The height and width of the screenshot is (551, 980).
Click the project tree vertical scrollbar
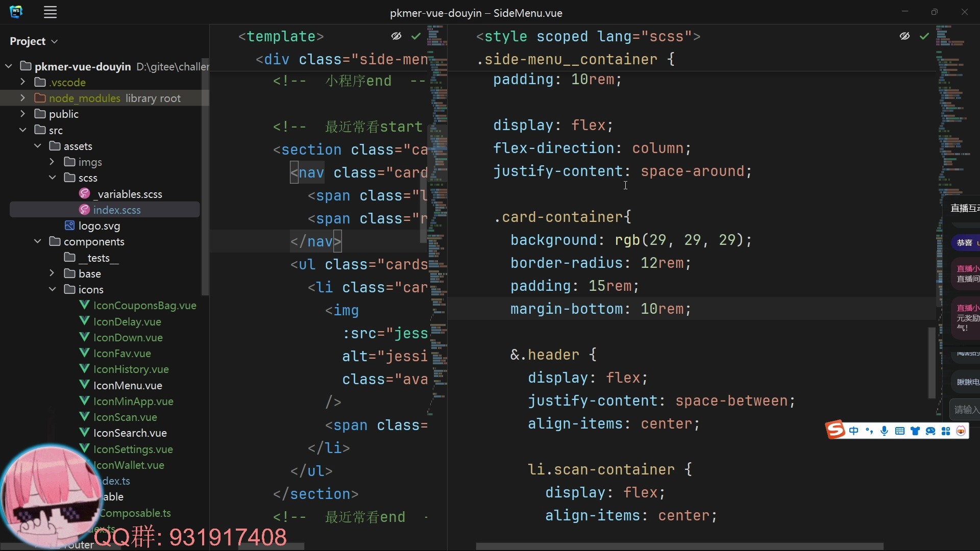click(205, 177)
